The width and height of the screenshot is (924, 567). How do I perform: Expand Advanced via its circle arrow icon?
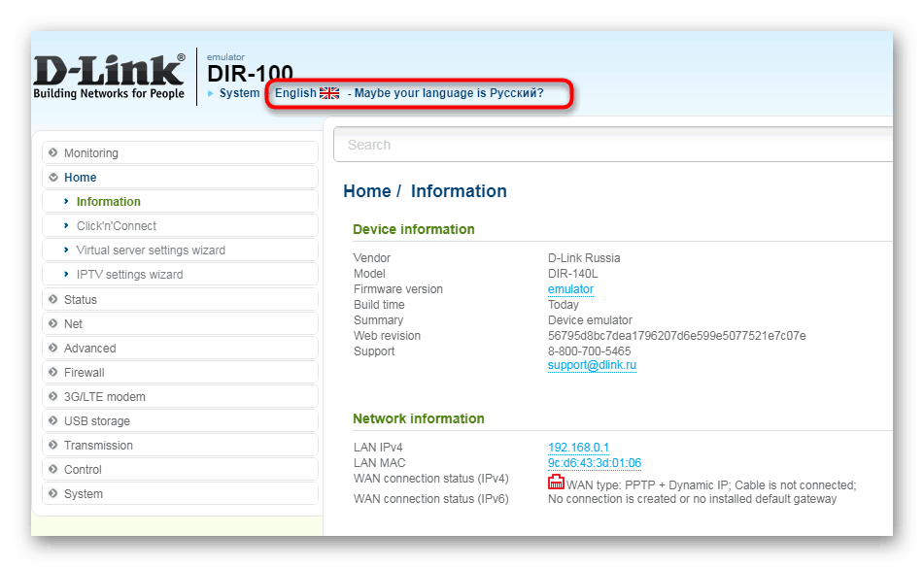(x=53, y=348)
